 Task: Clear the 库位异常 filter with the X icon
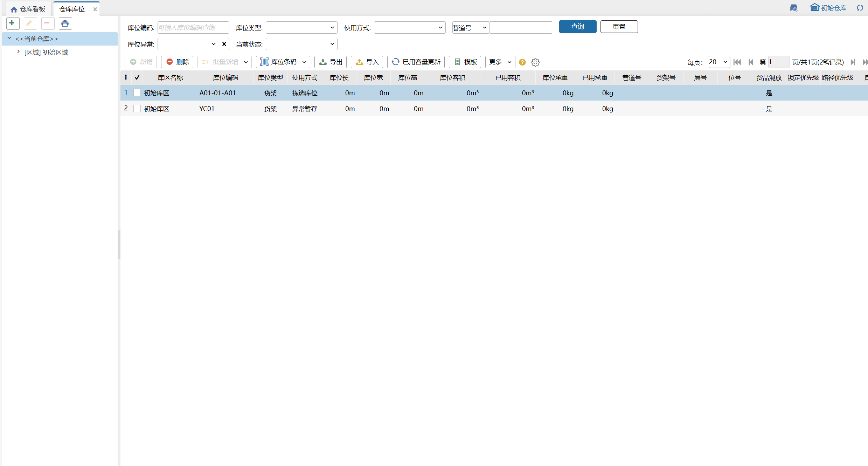(224, 44)
